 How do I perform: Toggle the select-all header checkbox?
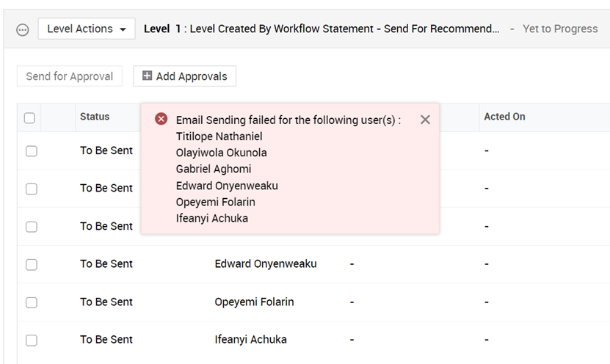click(x=29, y=117)
